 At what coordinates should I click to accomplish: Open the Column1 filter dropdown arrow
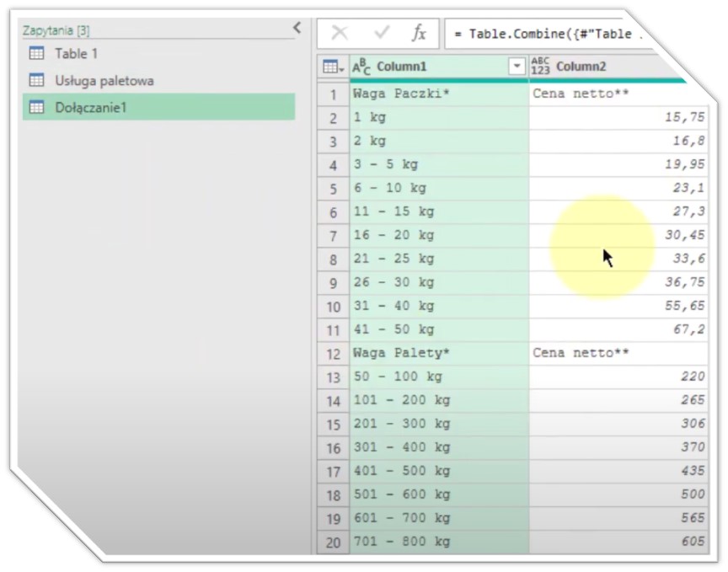517,67
